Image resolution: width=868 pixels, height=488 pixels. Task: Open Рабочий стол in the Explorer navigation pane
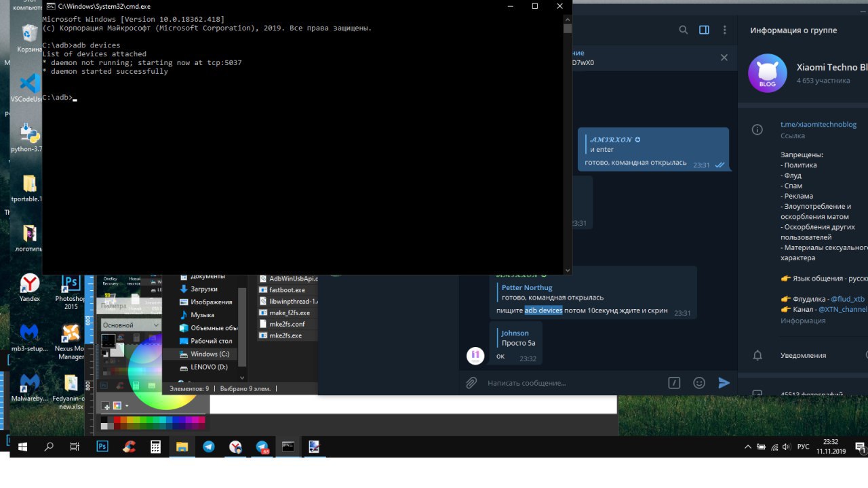[206, 341]
